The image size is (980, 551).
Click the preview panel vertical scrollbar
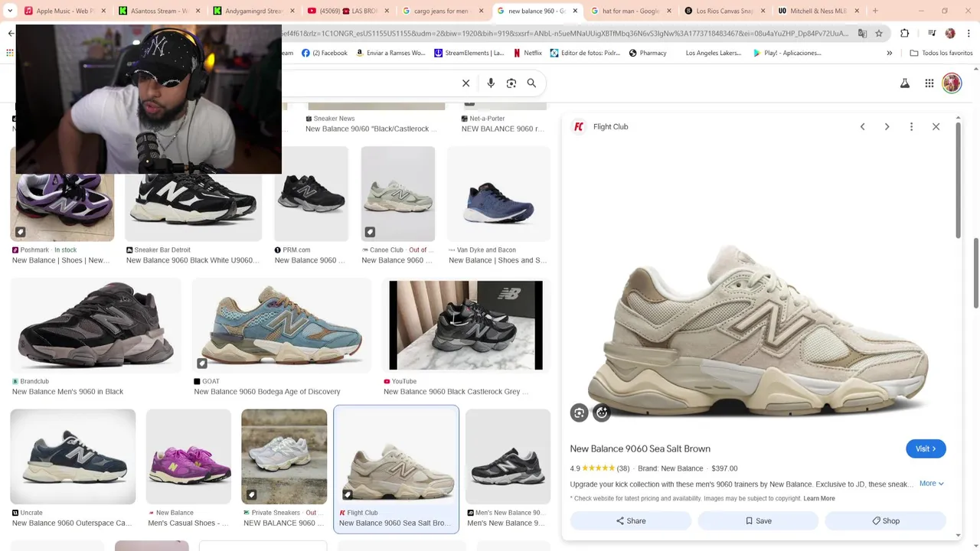click(x=958, y=180)
